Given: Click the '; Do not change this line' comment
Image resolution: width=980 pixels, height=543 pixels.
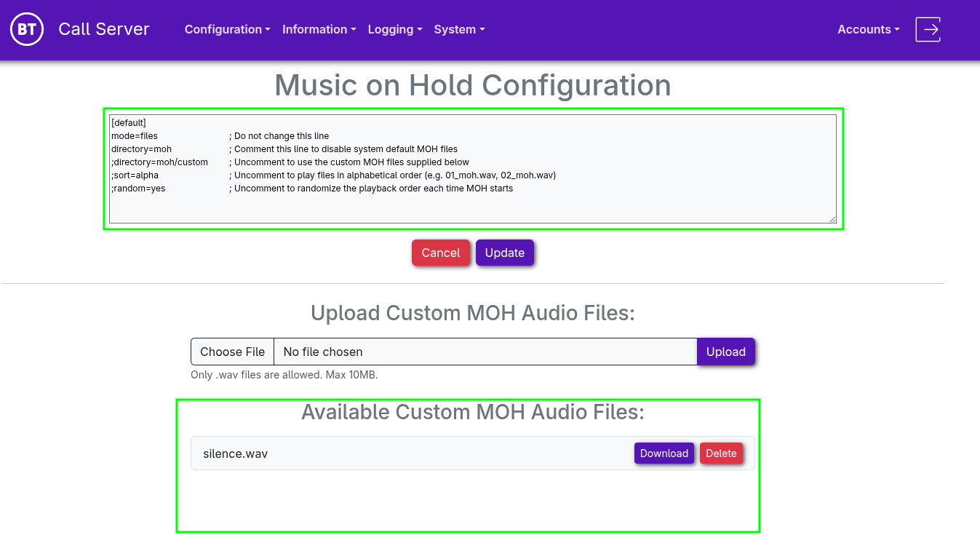Looking at the screenshot, I should click(279, 136).
